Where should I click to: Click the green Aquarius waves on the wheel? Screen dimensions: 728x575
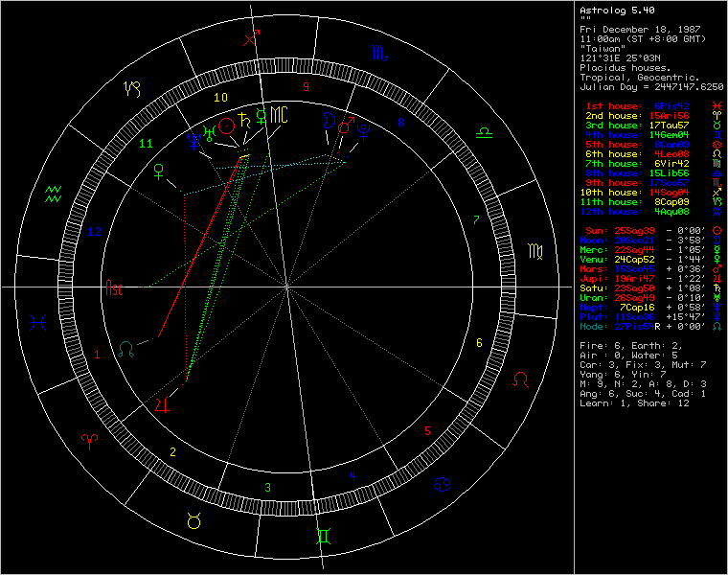(53, 196)
